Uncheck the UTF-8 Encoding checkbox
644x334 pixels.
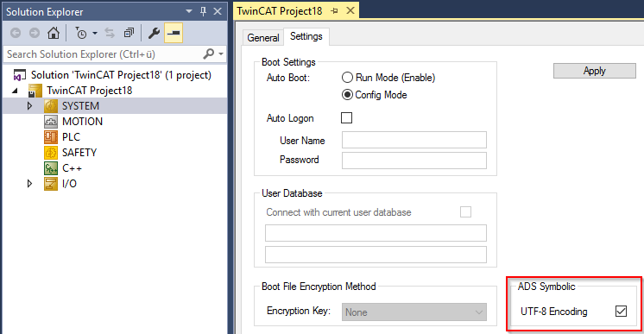(621, 311)
